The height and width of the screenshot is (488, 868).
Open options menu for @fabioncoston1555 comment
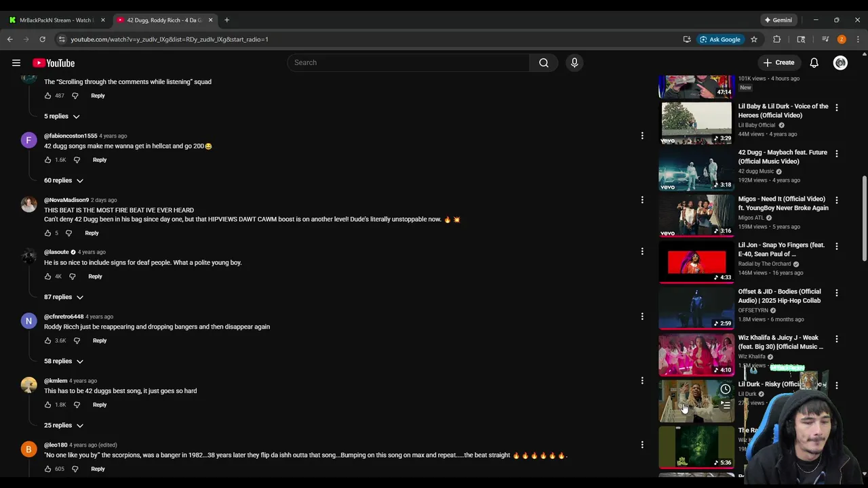(642, 136)
